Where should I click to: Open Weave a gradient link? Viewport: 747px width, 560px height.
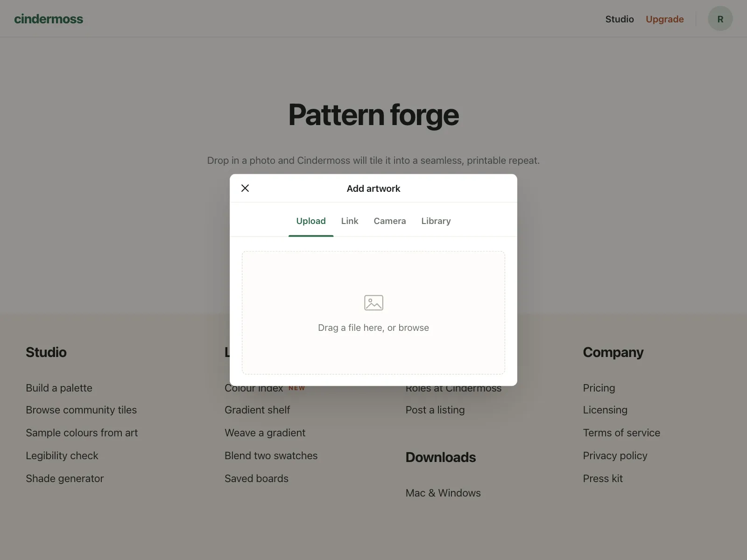[x=265, y=433]
